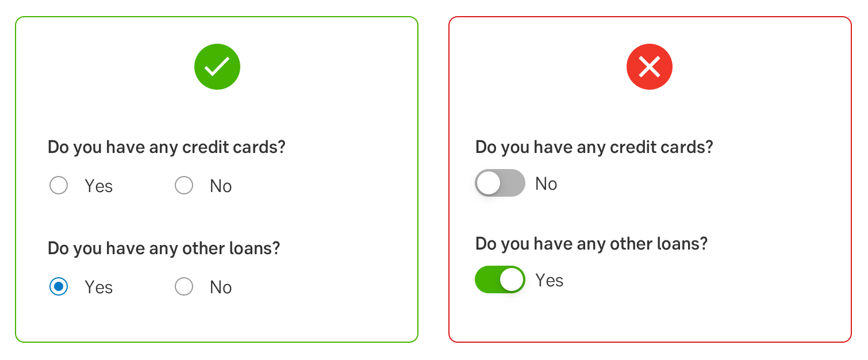Click 'Yes' text label in credit cards radio group

99,186
